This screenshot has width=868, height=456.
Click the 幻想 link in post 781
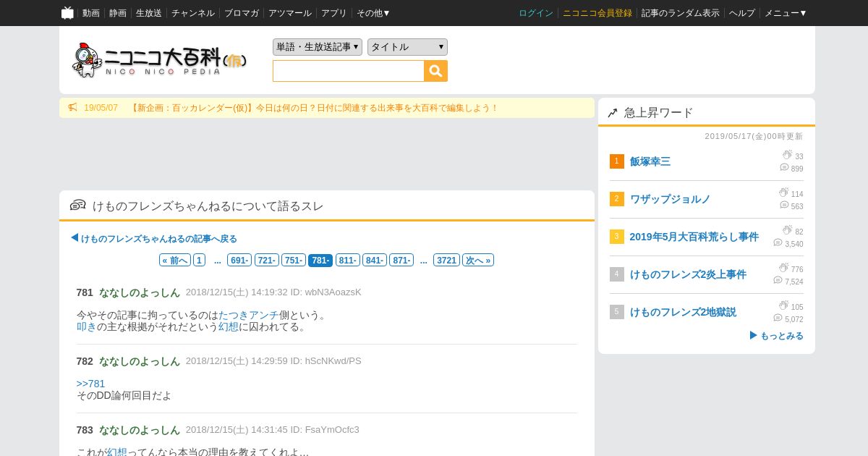pyautogui.click(x=229, y=326)
